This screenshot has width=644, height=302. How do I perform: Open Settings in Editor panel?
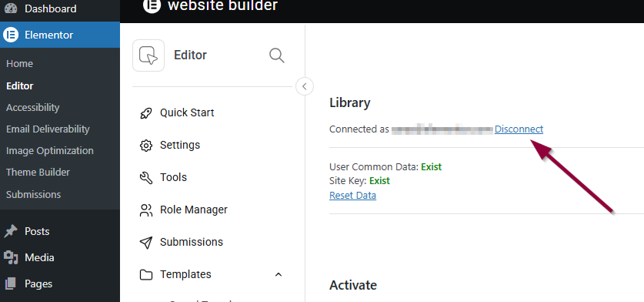click(x=180, y=145)
